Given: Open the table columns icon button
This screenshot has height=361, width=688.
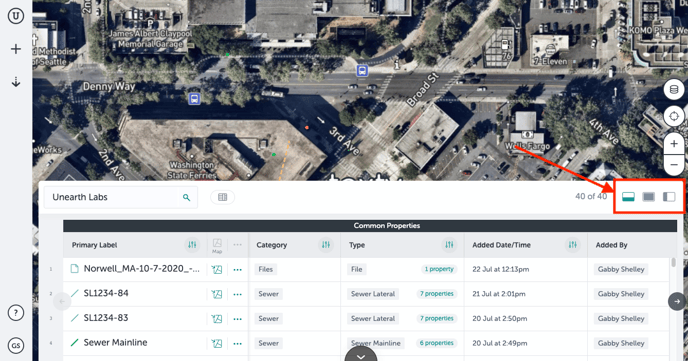Looking at the screenshot, I should click(222, 197).
